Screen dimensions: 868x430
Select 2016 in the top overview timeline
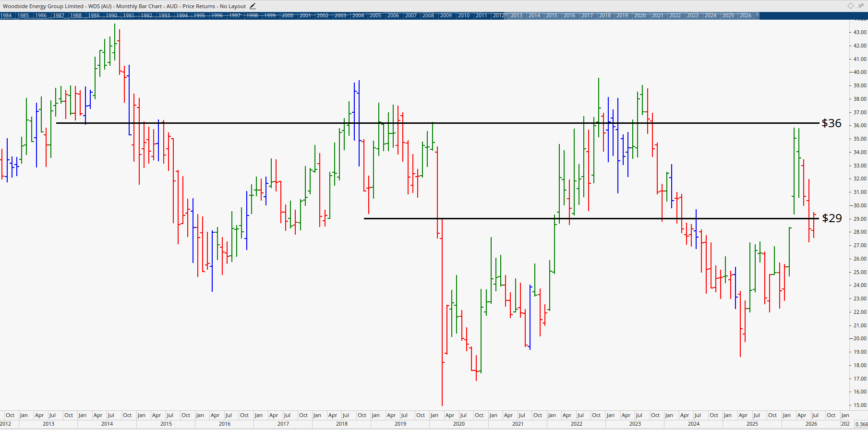pos(569,15)
